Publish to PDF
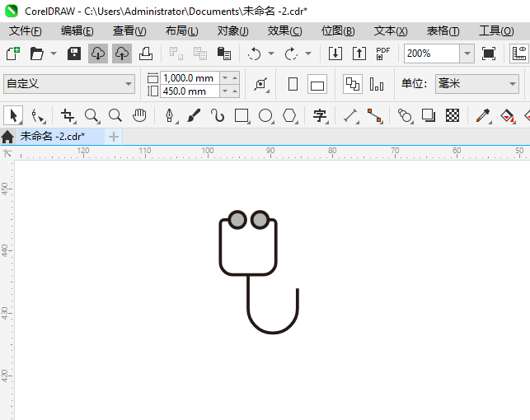The width and height of the screenshot is (530, 420). point(383,54)
